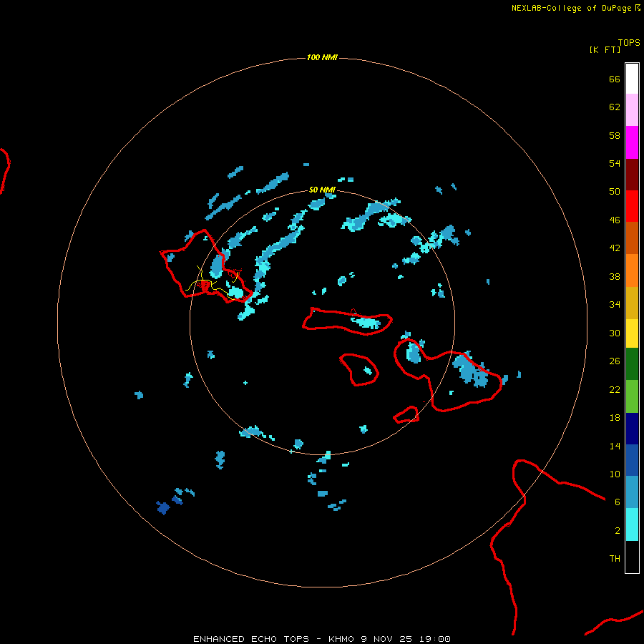Click the legend value 50

pyautogui.click(x=615, y=192)
